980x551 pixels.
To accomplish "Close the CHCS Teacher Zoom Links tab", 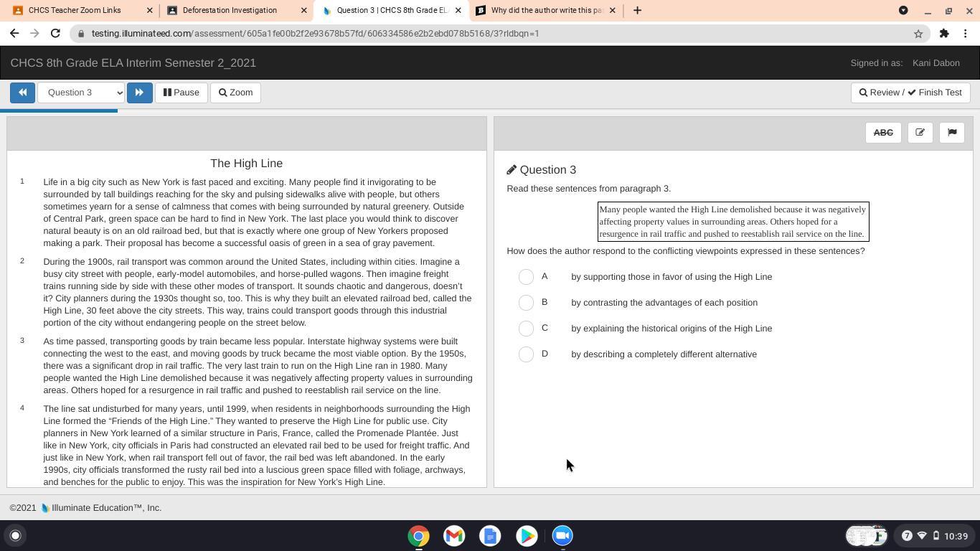I will pyautogui.click(x=149, y=10).
